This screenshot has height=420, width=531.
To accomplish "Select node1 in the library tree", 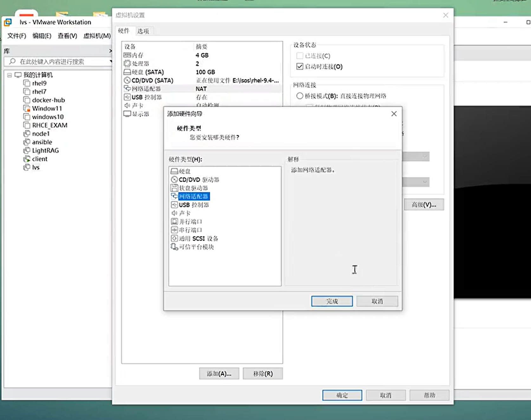I will pos(41,134).
